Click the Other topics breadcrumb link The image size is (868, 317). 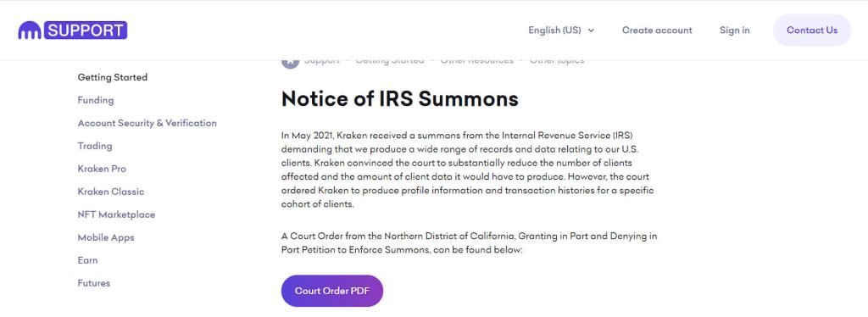click(x=556, y=62)
